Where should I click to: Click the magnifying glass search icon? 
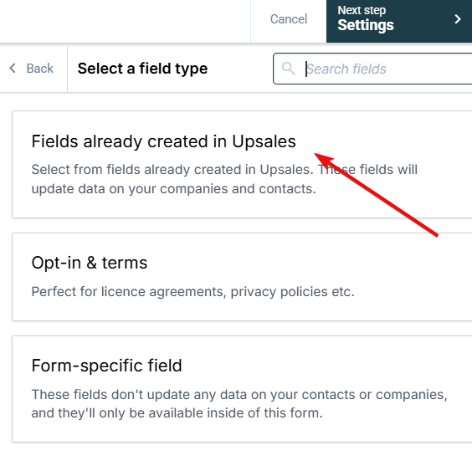(x=288, y=69)
